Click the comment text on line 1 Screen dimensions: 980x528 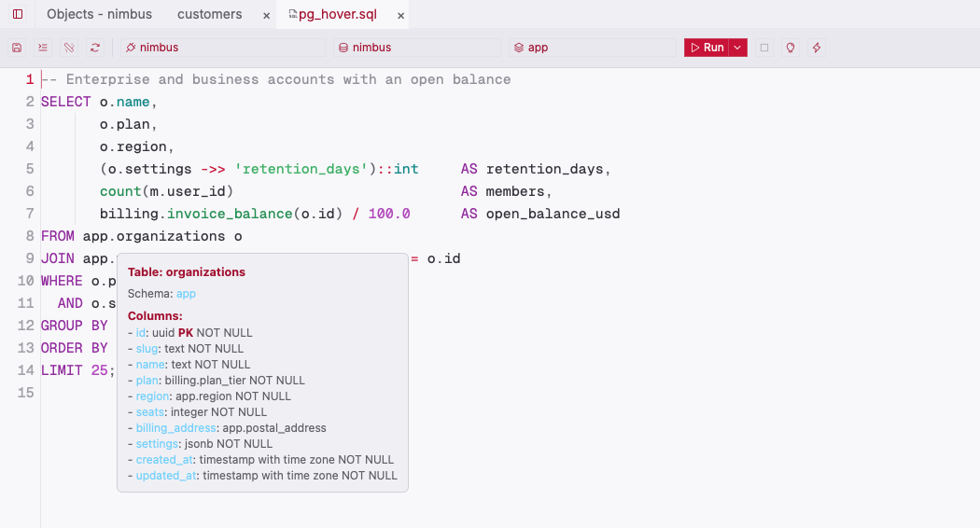[275, 79]
